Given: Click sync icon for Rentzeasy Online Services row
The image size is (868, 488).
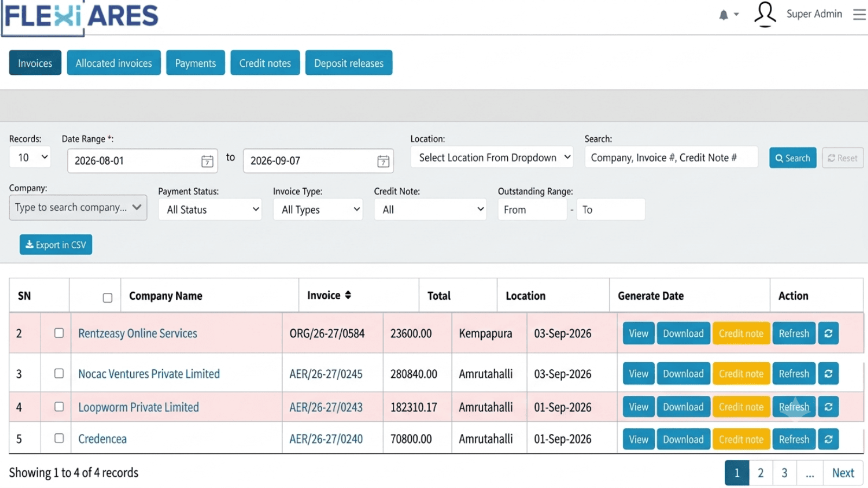Looking at the screenshot, I should point(828,333).
